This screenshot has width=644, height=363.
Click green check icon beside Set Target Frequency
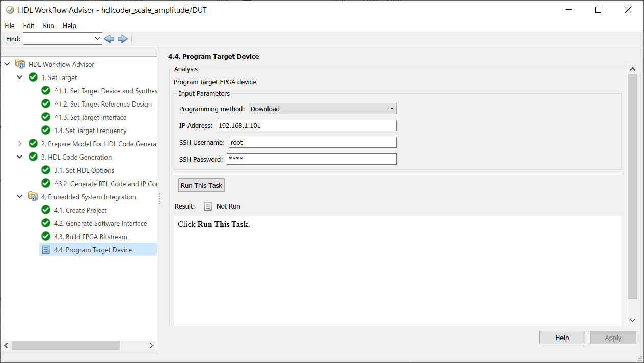tap(46, 131)
